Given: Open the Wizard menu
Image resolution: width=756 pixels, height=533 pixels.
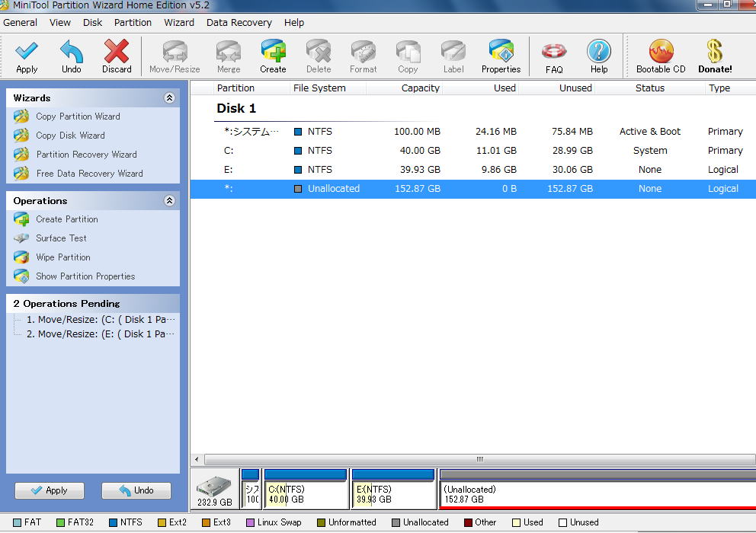Looking at the screenshot, I should click(179, 23).
